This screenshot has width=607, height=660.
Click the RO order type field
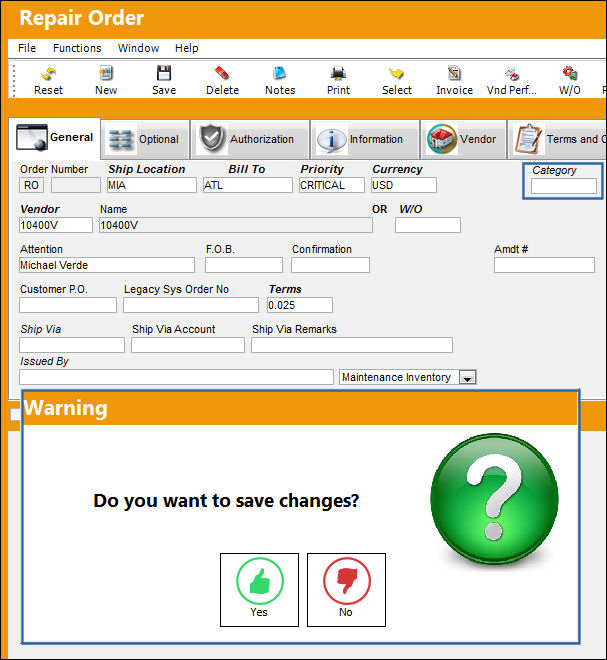coord(32,185)
